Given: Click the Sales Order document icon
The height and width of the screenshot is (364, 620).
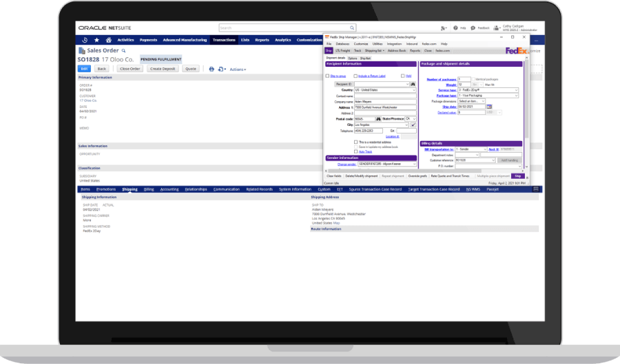Looking at the screenshot, I should (x=82, y=50).
